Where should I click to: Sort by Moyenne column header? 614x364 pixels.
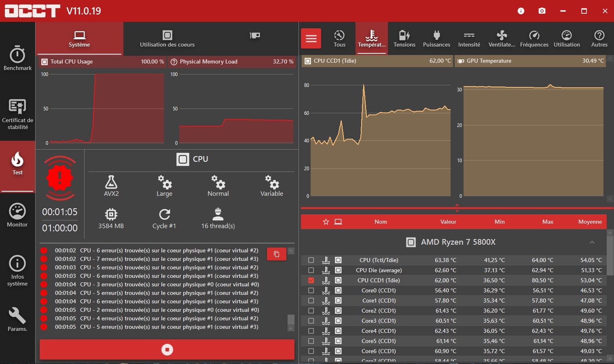pyautogui.click(x=590, y=222)
